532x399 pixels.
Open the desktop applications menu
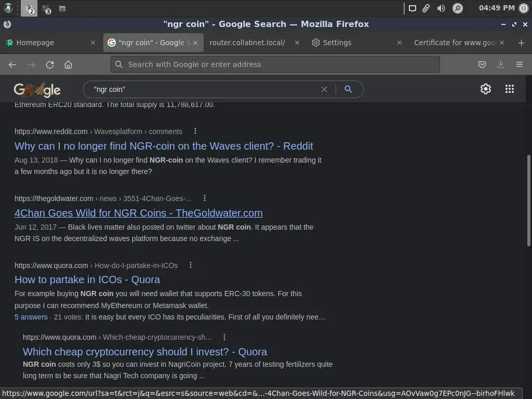pos(8,8)
